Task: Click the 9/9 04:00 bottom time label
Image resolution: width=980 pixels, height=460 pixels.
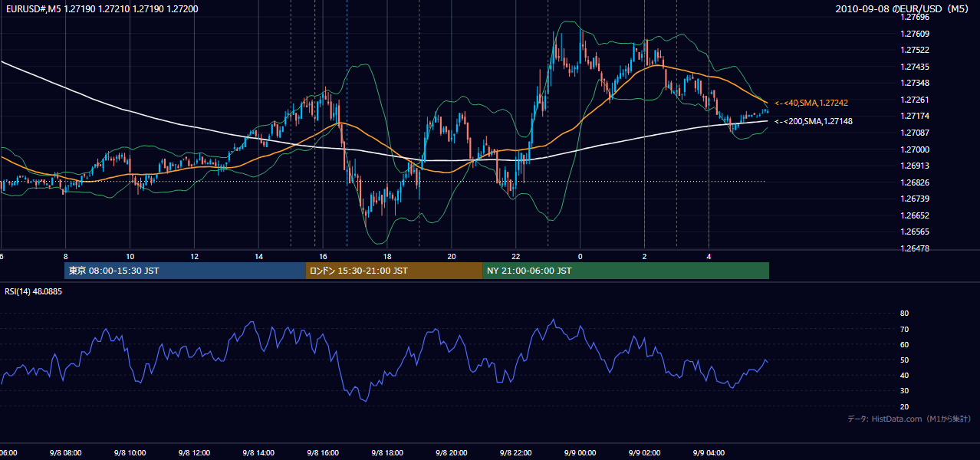Action: (709, 453)
